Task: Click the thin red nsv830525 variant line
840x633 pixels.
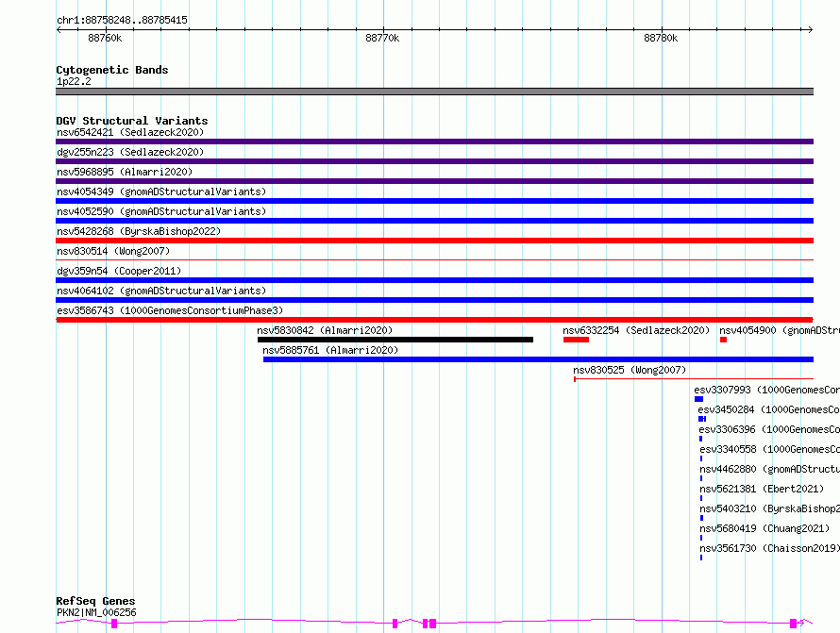Action: point(694,379)
